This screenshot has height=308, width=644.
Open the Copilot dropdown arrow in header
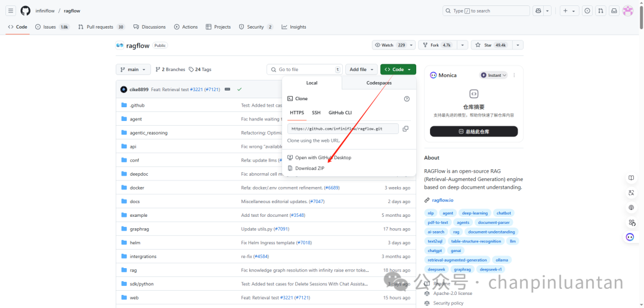pyautogui.click(x=547, y=11)
